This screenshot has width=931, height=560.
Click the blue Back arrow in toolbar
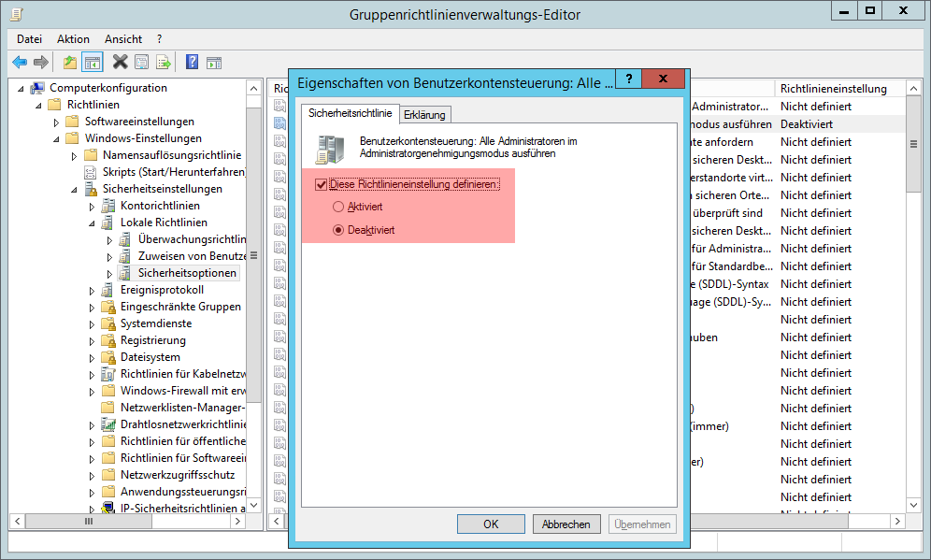coord(20,63)
